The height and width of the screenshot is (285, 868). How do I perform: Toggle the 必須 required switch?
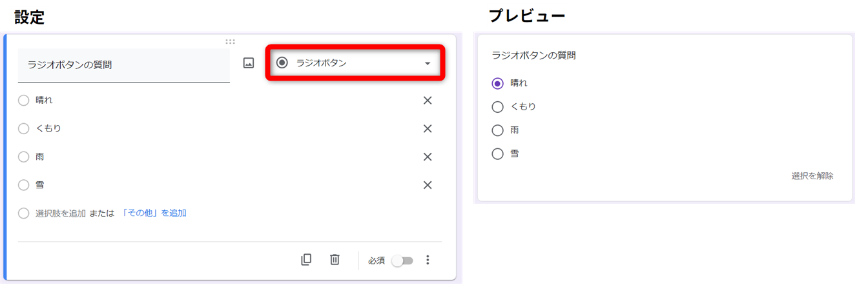(x=402, y=260)
